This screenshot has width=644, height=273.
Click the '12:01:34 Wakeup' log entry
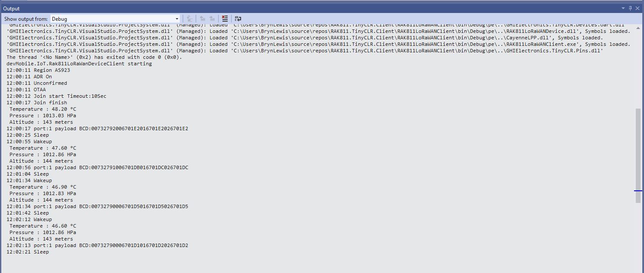pos(29,180)
